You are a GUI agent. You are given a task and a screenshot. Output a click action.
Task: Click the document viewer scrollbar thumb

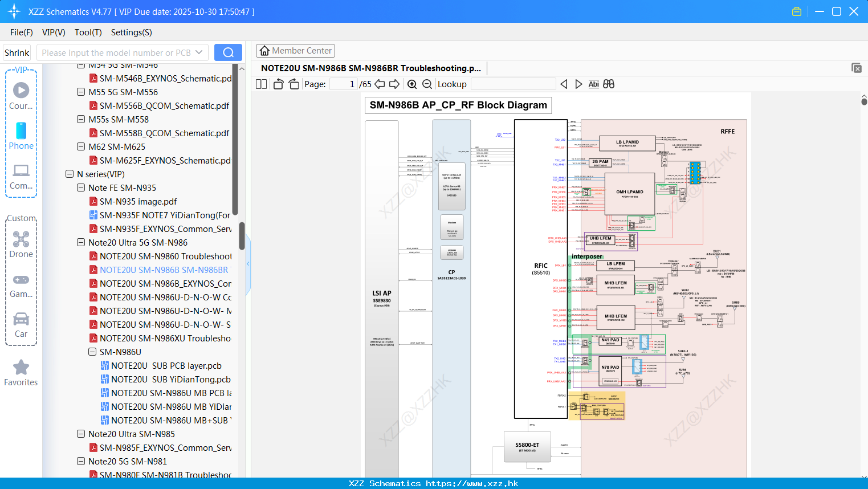864,101
